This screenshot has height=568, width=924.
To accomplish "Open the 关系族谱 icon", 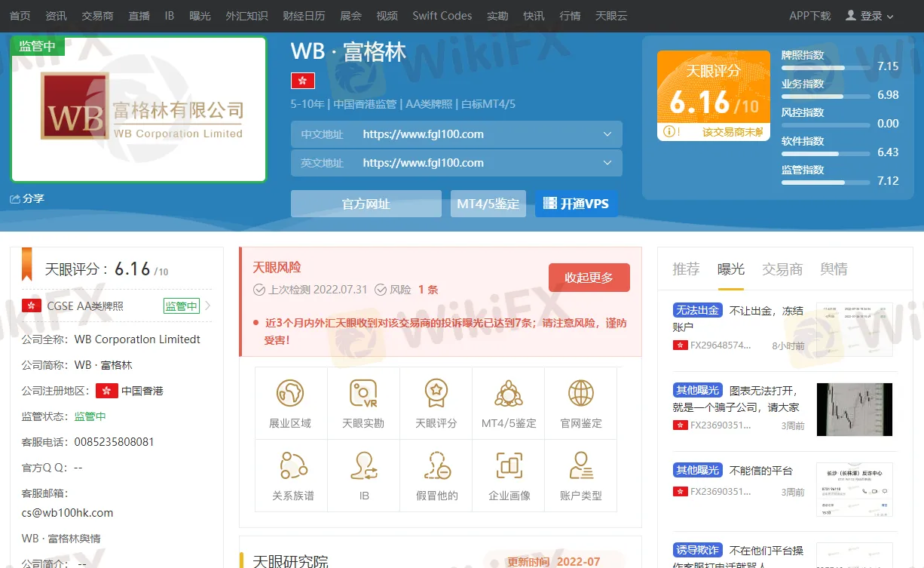I will pyautogui.click(x=293, y=465).
